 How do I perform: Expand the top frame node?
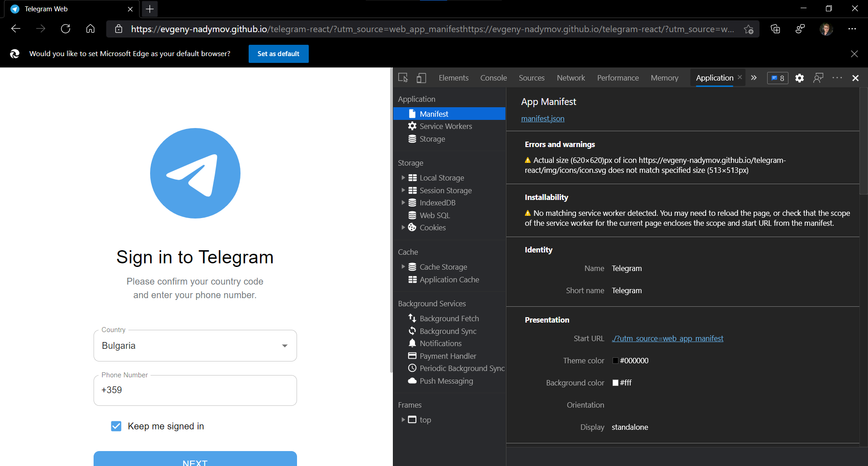tap(403, 420)
